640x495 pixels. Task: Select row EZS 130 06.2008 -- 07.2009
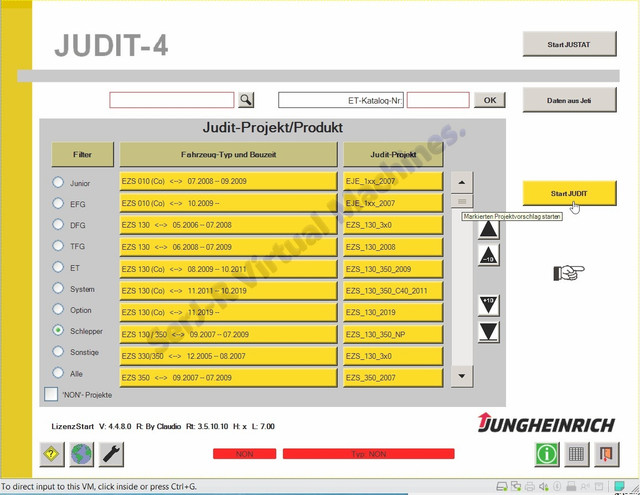[228, 247]
